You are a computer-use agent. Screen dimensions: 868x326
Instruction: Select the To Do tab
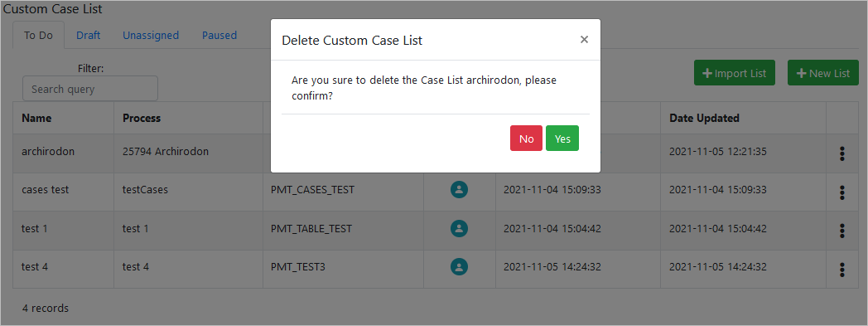coord(38,36)
